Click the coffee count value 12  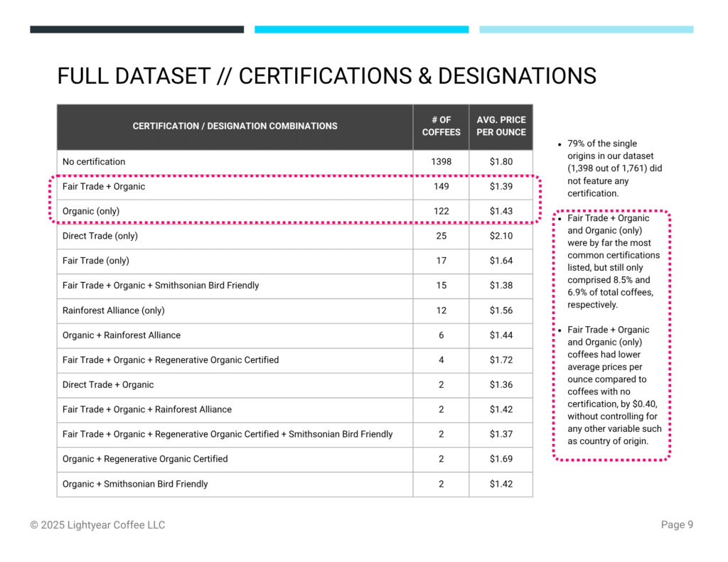point(441,310)
